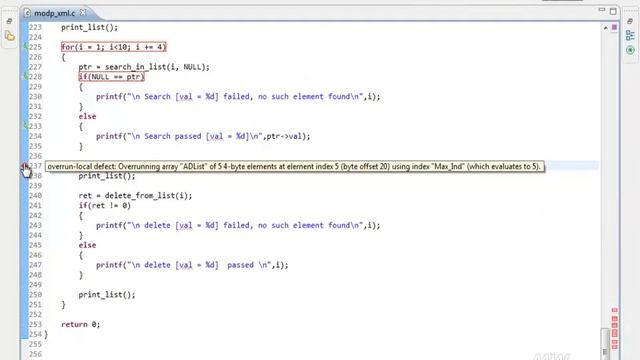Click print_list() on line 238
Image resolution: width=640 pixels, height=360 pixels.
(x=107, y=176)
